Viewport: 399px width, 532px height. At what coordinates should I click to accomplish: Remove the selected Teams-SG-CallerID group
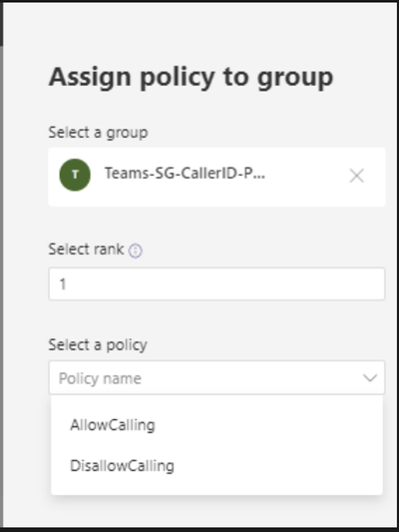pos(357,176)
